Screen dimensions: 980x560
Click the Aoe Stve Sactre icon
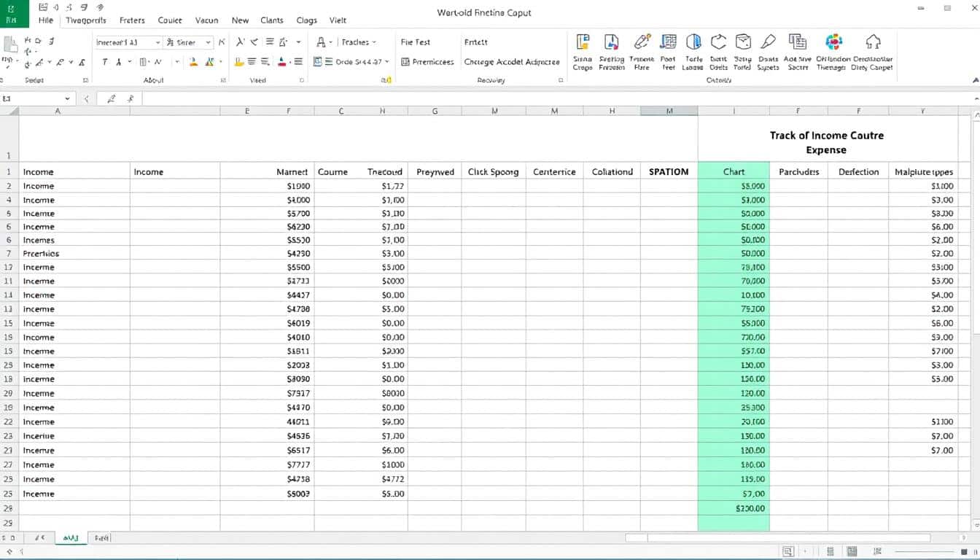(798, 42)
